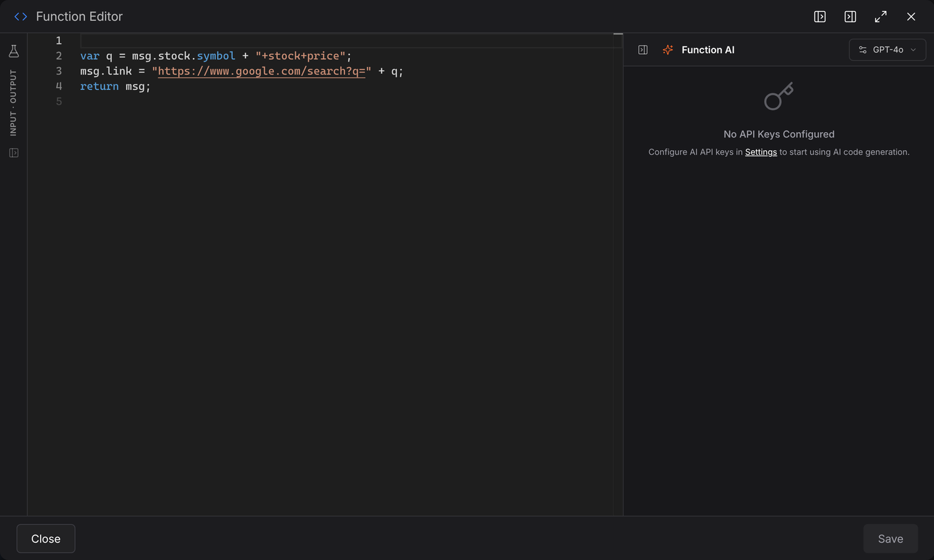Viewport: 934px width, 560px height.
Task: Click line number 2 in the gutter
Action: pyautogui.click(x=59, y=56)
